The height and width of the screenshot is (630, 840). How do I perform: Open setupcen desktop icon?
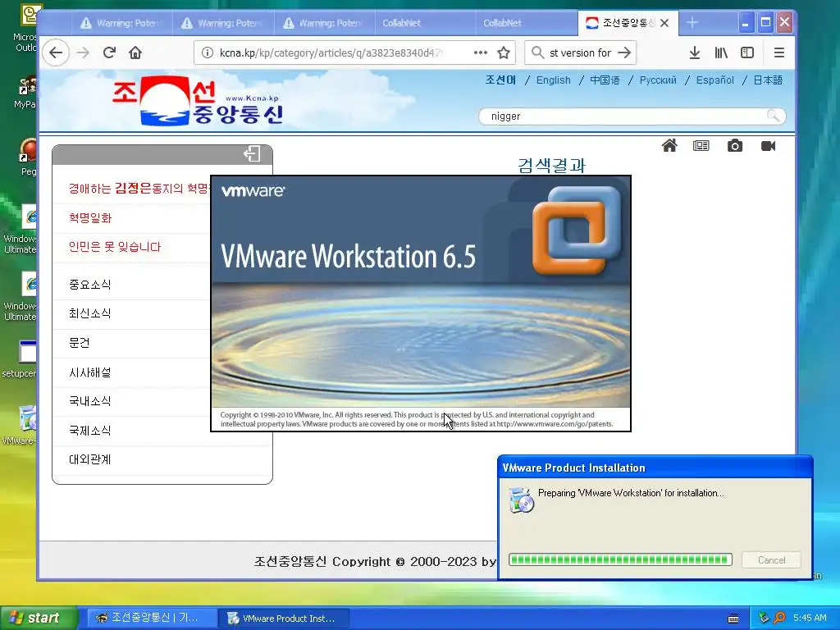22,359
